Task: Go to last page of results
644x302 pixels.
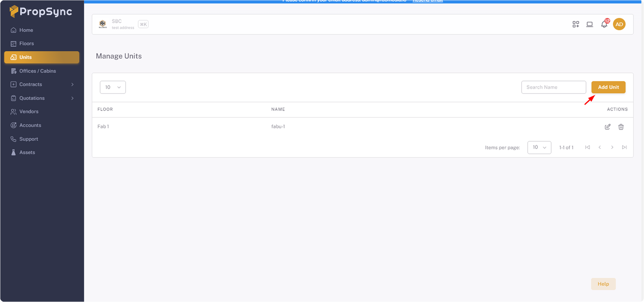Action: (x=625, y=147)
